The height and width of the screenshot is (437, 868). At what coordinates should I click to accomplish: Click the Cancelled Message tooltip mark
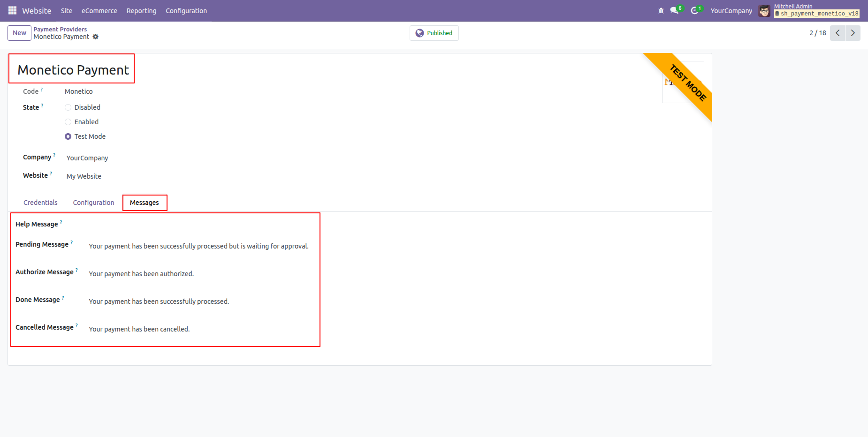(76, 325)
